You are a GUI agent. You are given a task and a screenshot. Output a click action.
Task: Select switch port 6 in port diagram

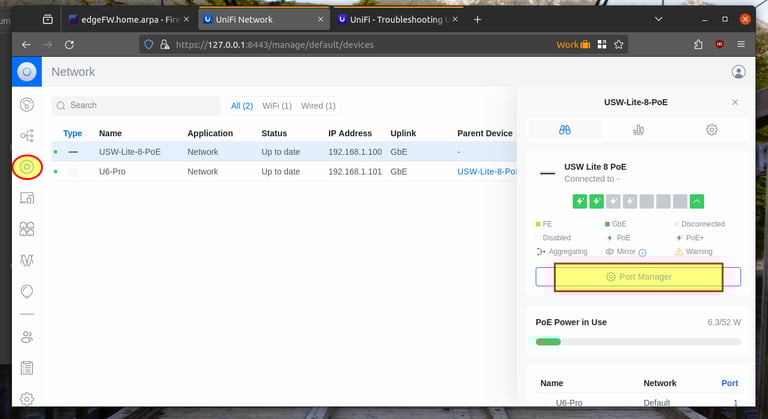pyautogui.click(x=663, y=201)
